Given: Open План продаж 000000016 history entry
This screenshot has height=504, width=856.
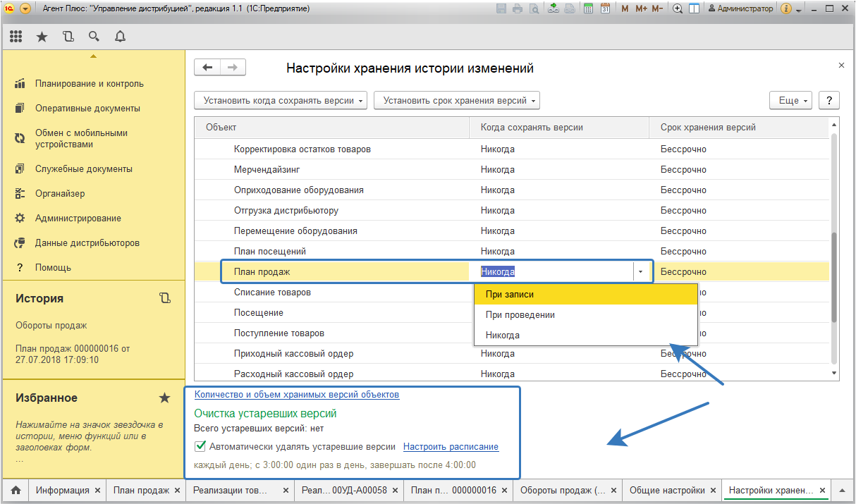Looking at the screenshot, I should point(73,355).
